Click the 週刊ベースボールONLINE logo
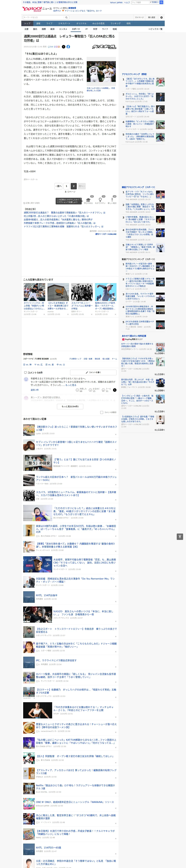 click(x=104, y=47)
